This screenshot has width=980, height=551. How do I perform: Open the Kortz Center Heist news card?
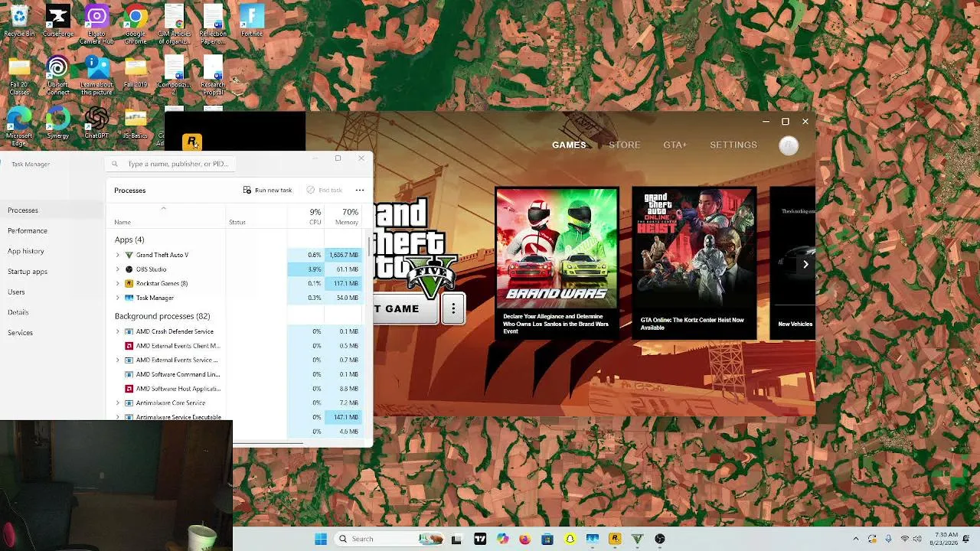point(694,264)
